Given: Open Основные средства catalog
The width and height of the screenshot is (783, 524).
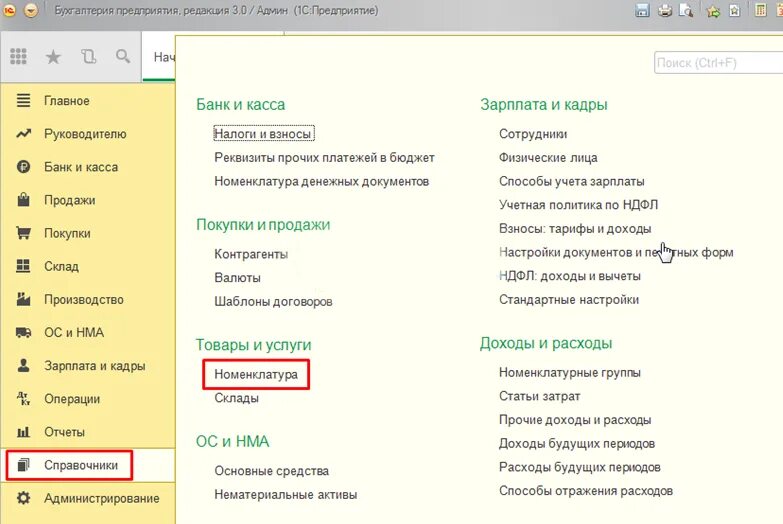Looking at the screenshot, I should point(272,471).
